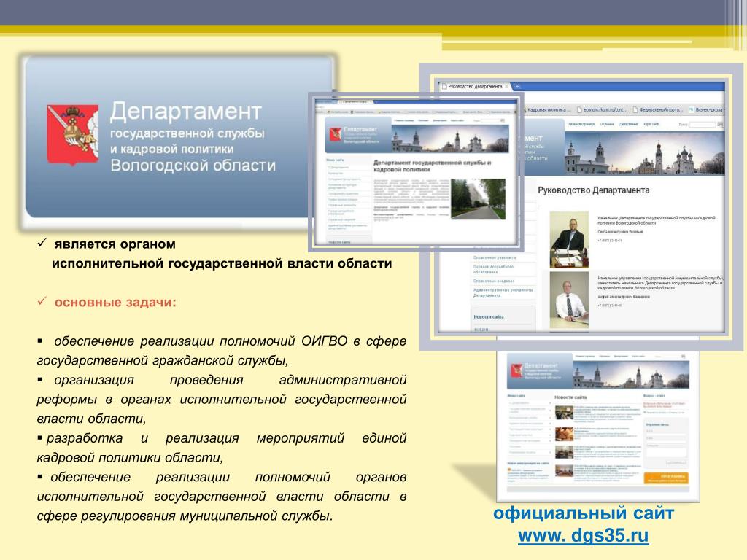Viewport: 747px width, 560px height.
Task: Click the church panorama banner on the leadership page
Action: 645,153
